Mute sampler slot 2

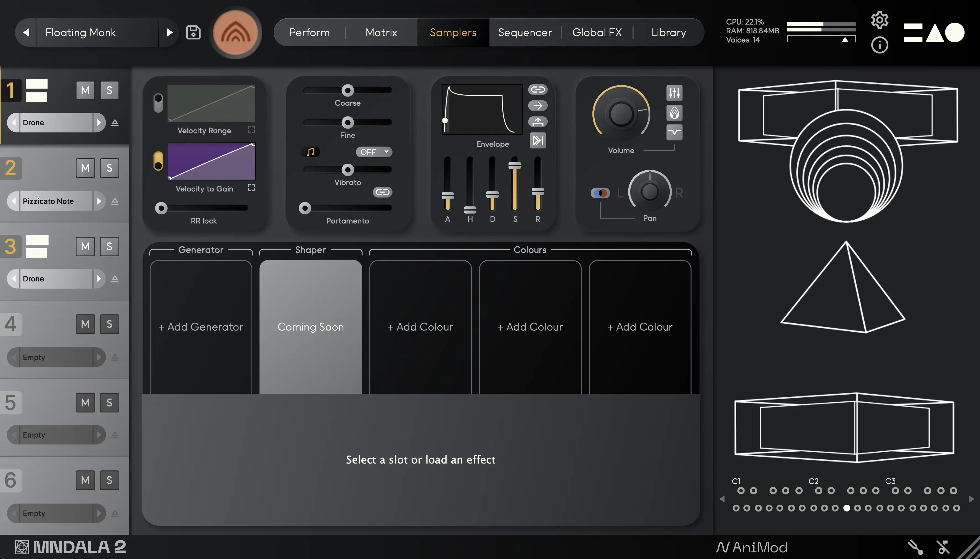85,168
